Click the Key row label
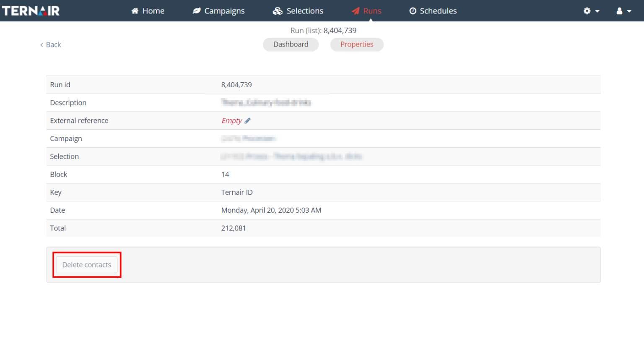644x337 pixels. coord(56,193)
